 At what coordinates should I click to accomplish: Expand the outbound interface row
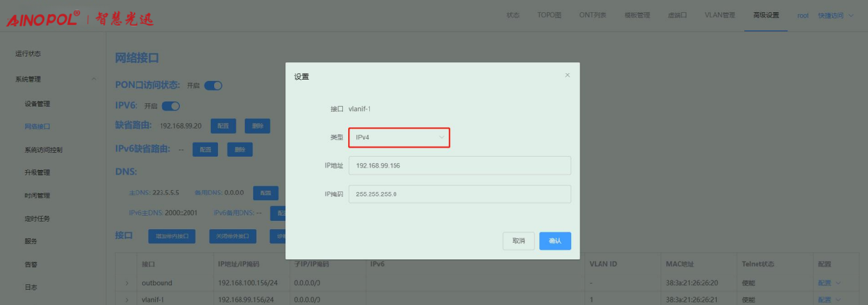coord(127,283)
